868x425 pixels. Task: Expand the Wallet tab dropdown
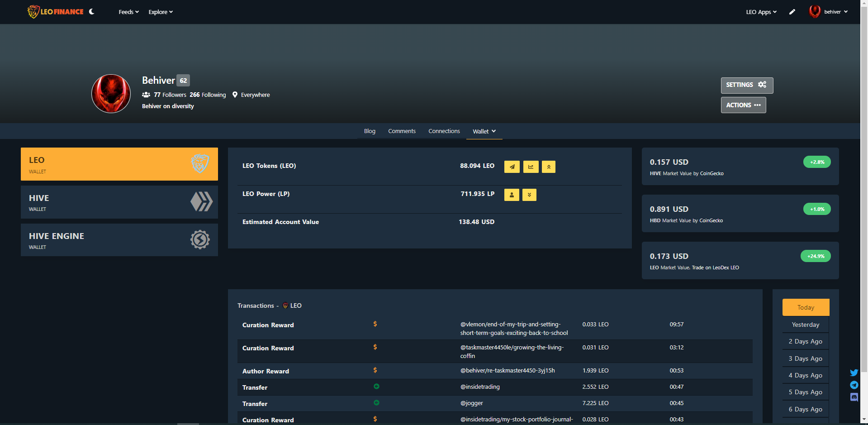484,132
